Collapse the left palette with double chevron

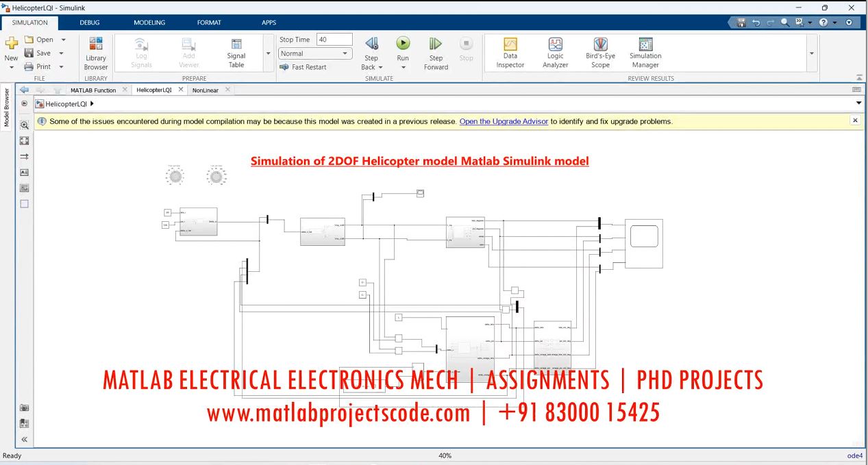tap(25, 440)
